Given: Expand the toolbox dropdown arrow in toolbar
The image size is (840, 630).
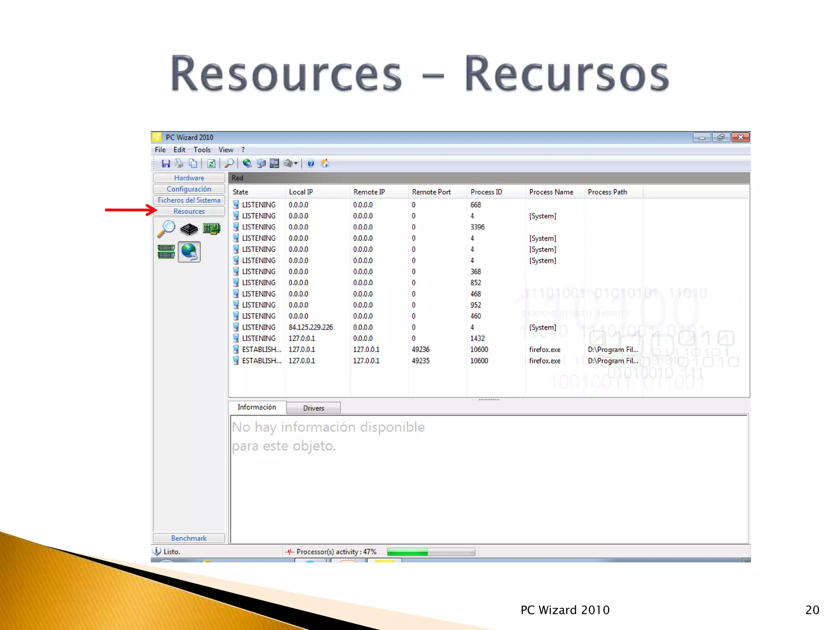Looking at the screenshot, I should (x=296, y=164).
